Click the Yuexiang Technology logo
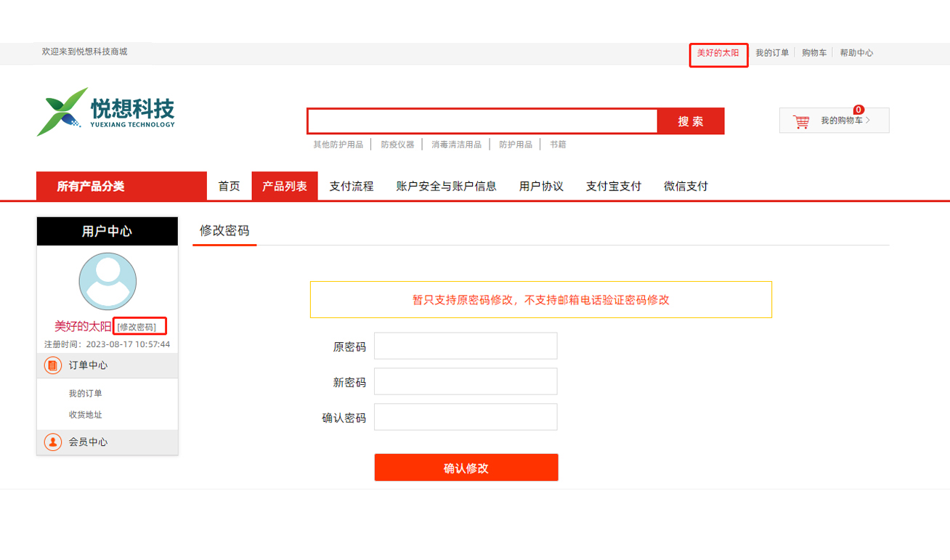This screenshot has width=950, height=560. 106,112
